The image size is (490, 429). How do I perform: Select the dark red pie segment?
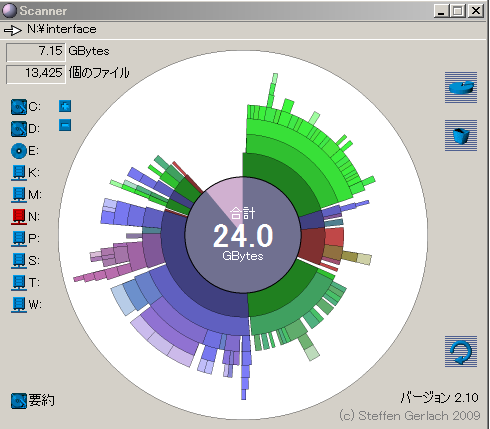click(x=312, y=244)
